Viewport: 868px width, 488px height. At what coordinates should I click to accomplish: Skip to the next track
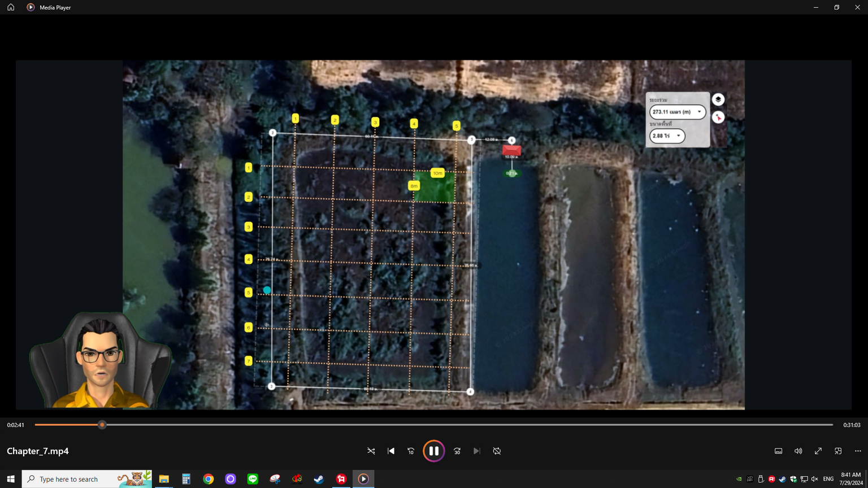point(477,451)
